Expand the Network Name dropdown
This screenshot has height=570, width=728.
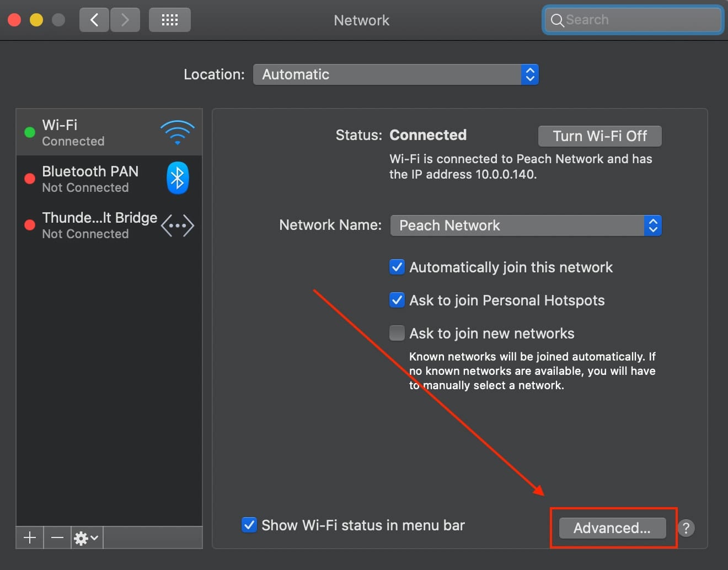coord(526,225)
